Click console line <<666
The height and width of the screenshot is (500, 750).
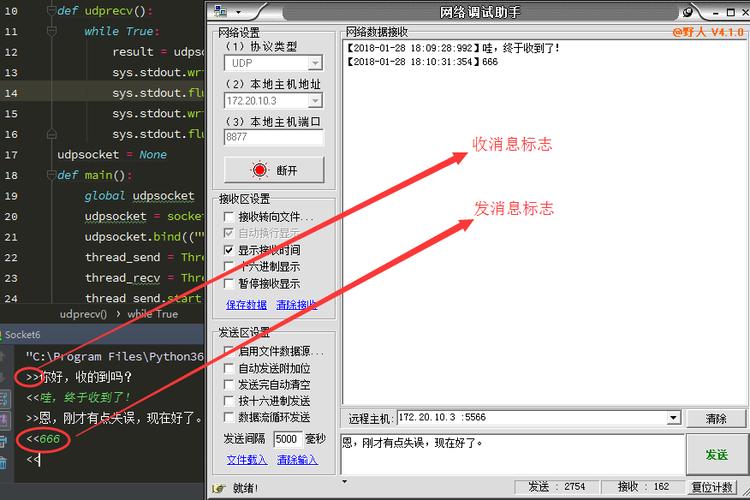click(43, 439)
